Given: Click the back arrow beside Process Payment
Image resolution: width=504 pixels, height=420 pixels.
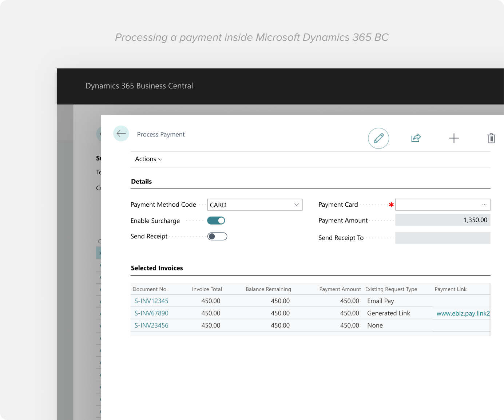Looking at the screenshot, I should (x=121, y=134).
